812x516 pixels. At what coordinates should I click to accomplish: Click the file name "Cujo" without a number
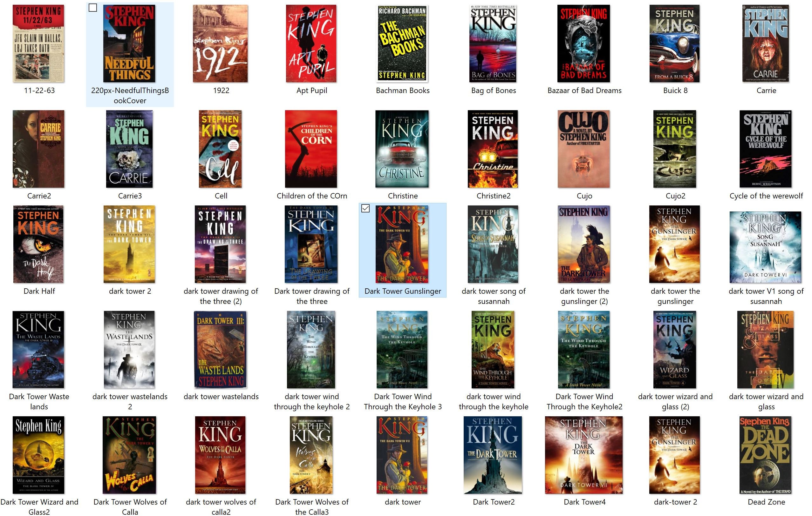(584, 196)
